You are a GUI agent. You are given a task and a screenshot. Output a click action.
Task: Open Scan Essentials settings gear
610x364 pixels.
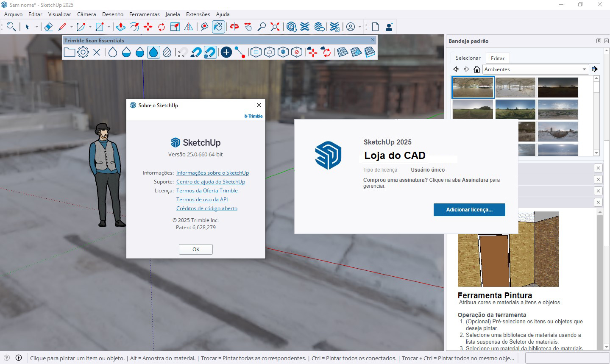84,52
